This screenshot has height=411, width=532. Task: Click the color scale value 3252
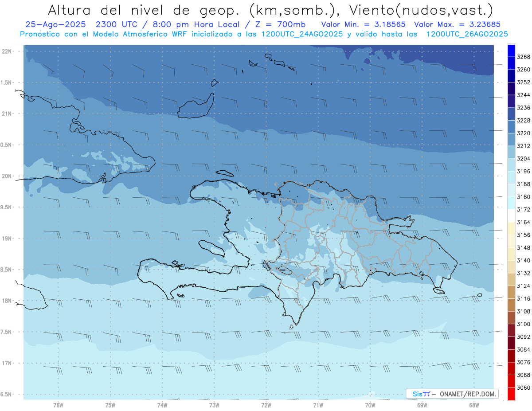(x=524, y=82)
